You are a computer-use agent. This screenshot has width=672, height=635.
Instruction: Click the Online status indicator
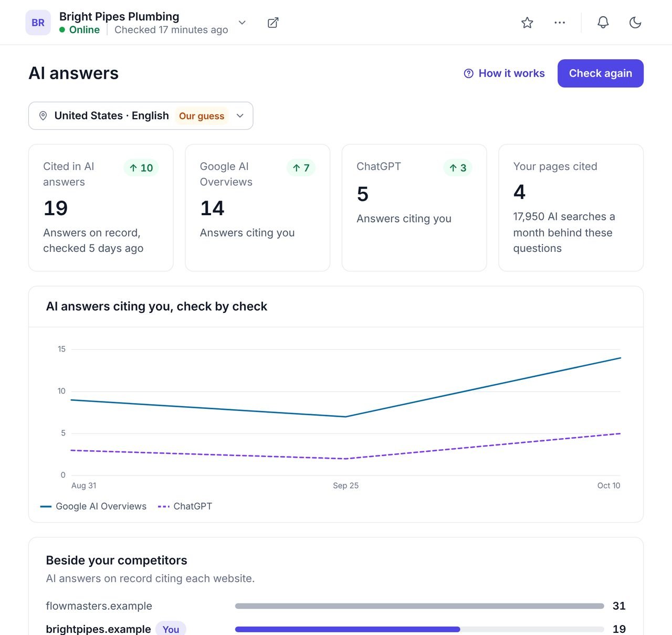tap(80, 30)
